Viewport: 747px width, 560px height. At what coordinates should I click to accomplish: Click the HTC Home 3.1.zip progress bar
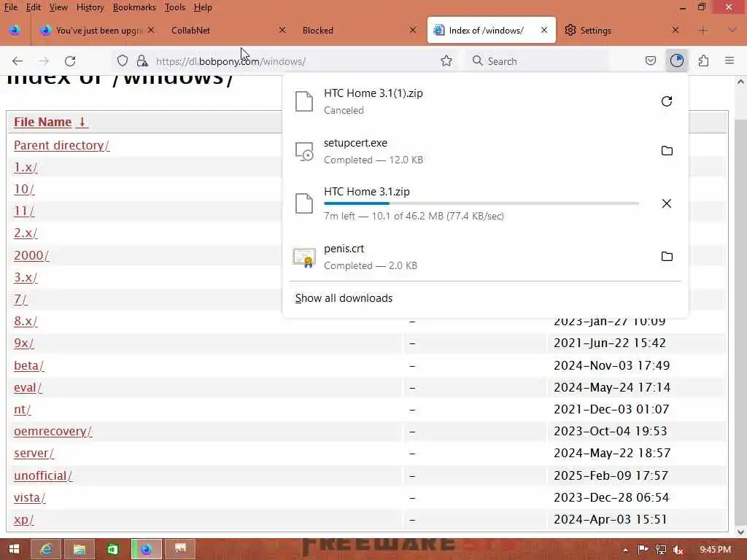[x=481, y=203]
